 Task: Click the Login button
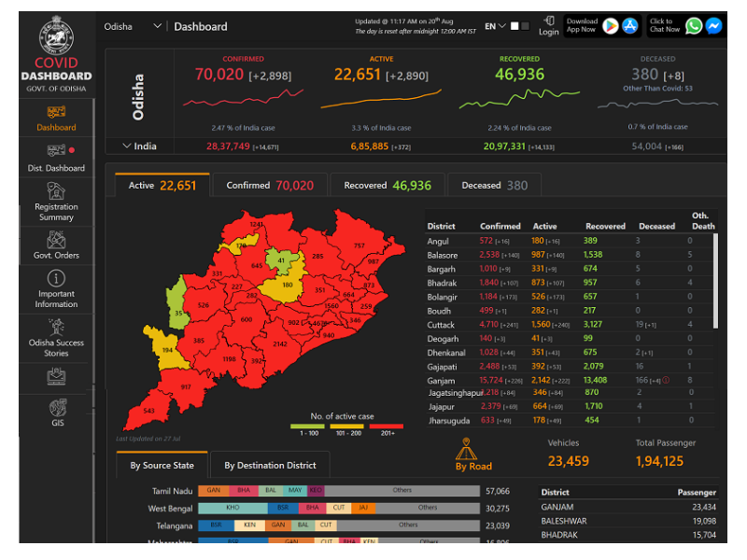coord(549,26)
